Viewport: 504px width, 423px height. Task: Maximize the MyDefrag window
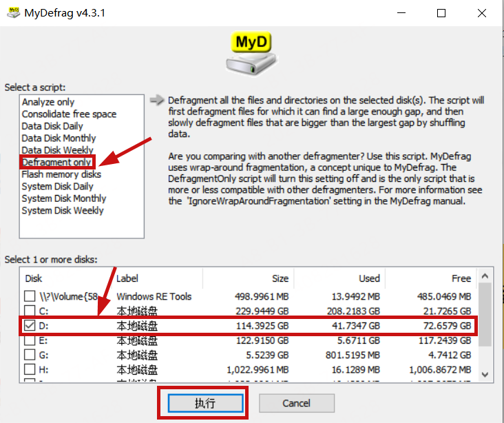click(441, 13)
